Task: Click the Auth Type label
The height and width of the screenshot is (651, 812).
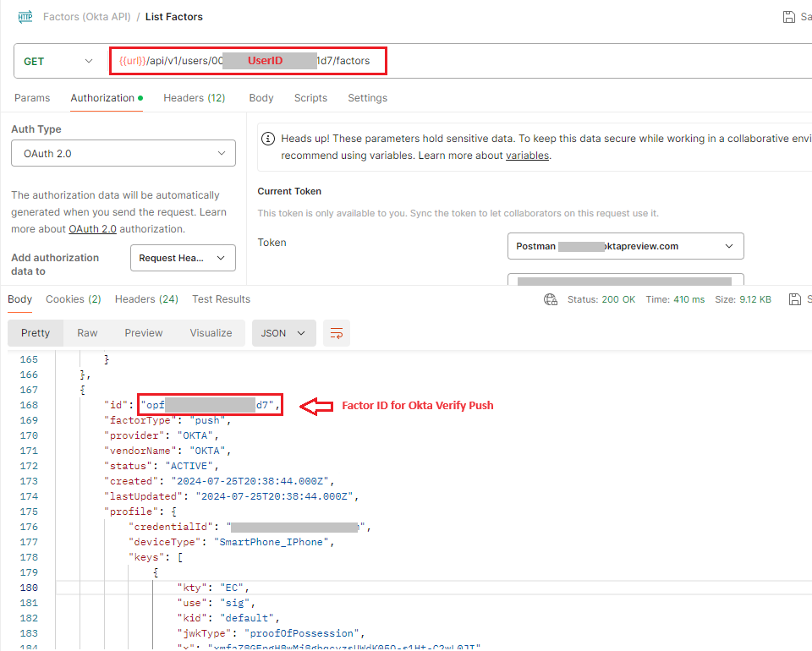Action: point(36,129)
